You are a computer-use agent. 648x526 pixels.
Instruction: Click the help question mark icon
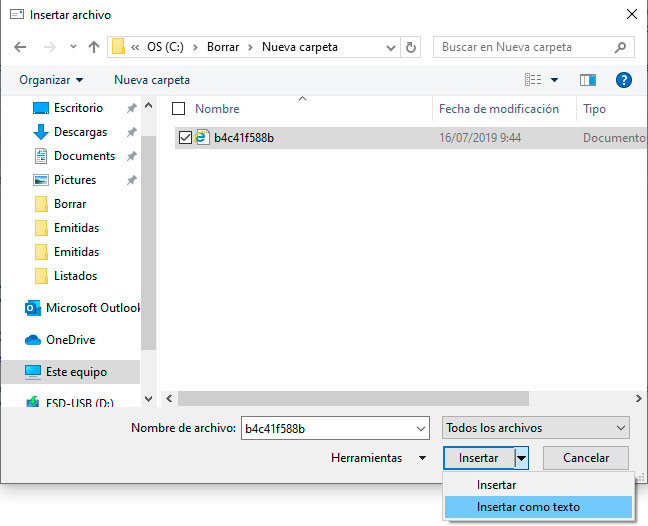click(x=624, y=80)
